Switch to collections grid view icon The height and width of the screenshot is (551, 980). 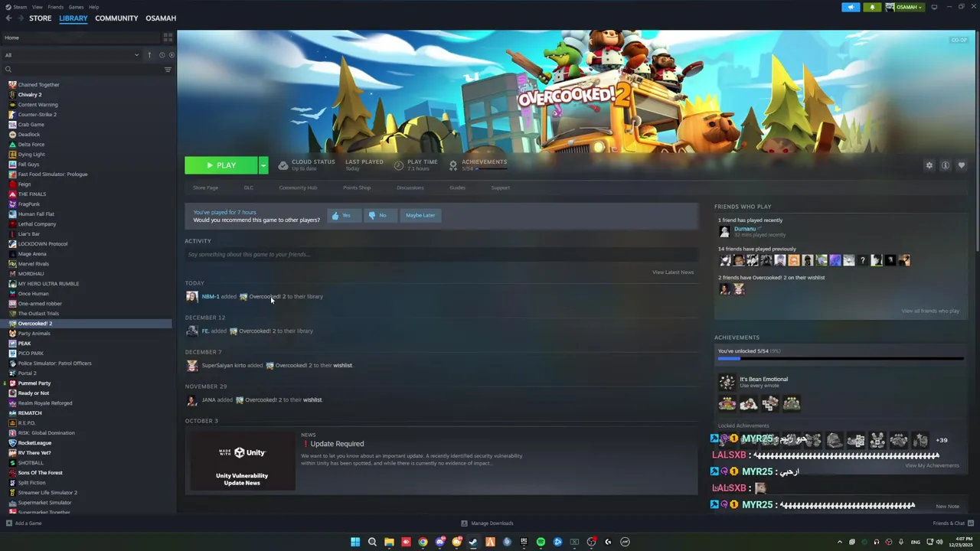click(x=168, y=37)
